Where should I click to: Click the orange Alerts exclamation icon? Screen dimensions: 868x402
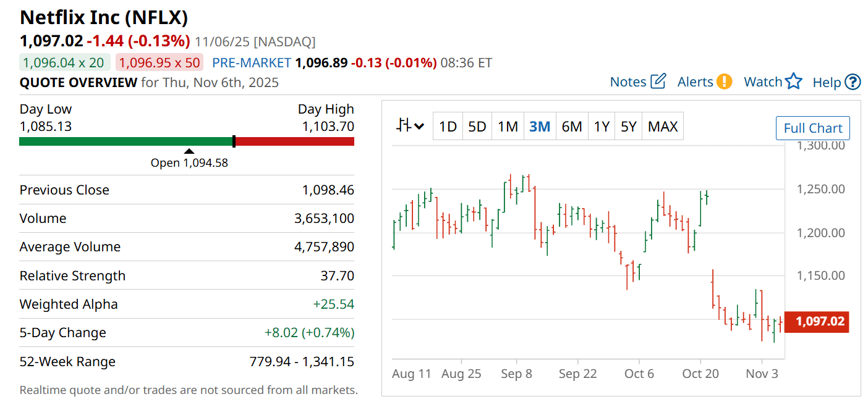724,82
